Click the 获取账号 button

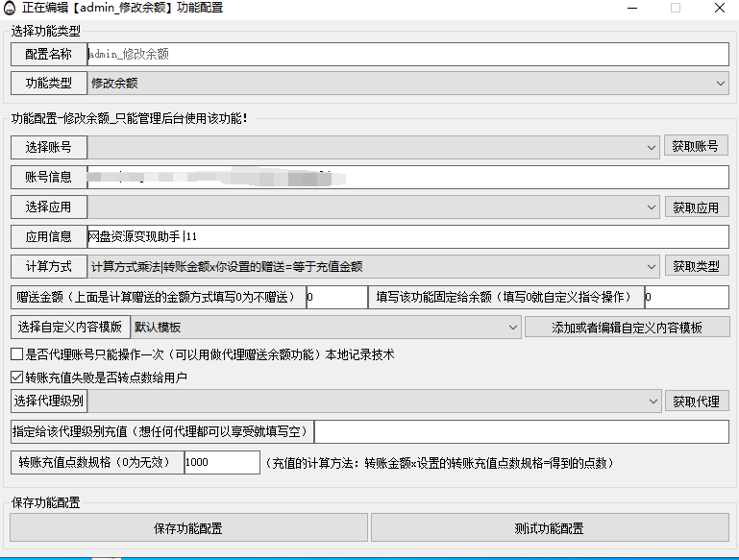(x=696, y=146)
